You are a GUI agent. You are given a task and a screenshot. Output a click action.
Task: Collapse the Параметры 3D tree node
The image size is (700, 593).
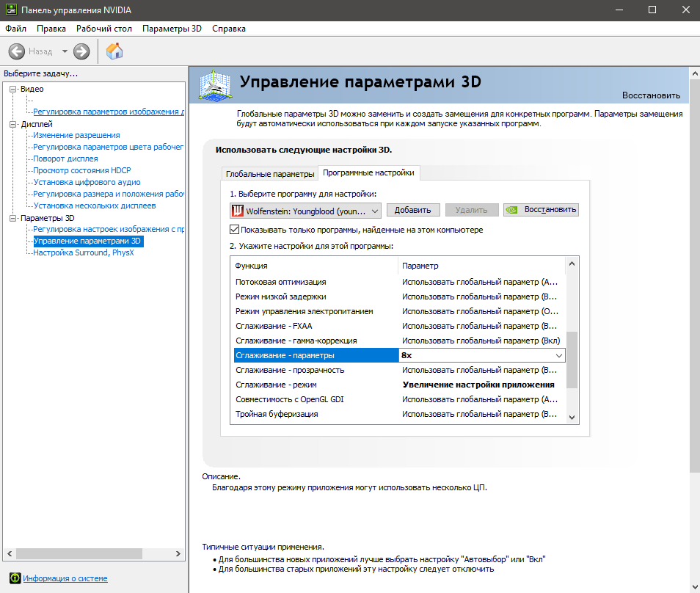tap(12, 218)
